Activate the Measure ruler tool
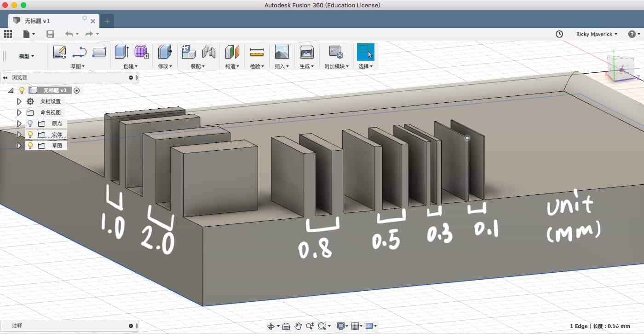The height and width of the screenshot is (334, 644). click(257, 52)
